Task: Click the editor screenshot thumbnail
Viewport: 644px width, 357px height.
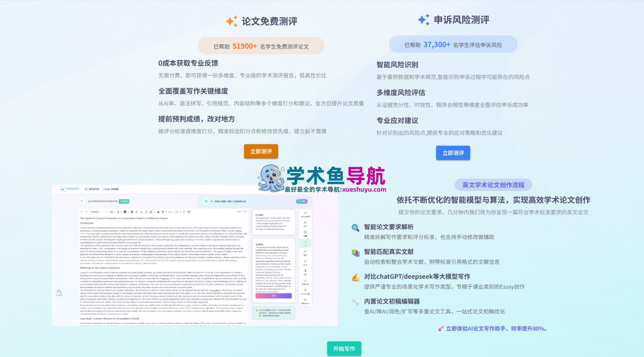Action: coord(195,255)
